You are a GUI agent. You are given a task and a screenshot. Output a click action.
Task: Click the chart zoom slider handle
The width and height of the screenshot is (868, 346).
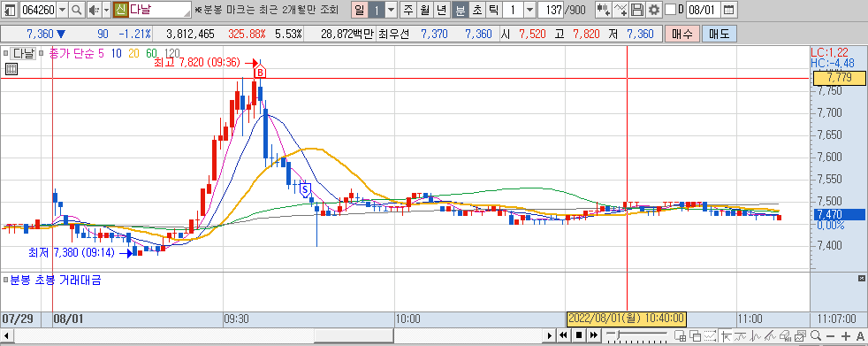point(619,334)
